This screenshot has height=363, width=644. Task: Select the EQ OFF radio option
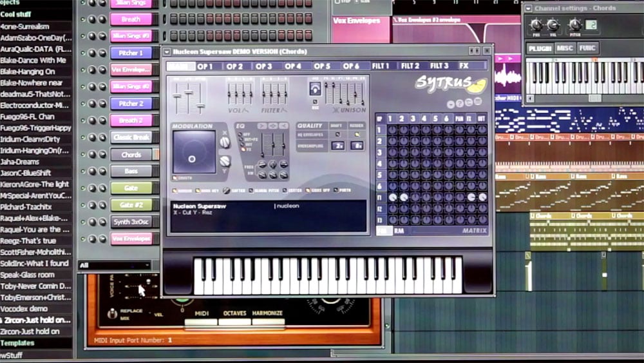(x=241, y=134)
